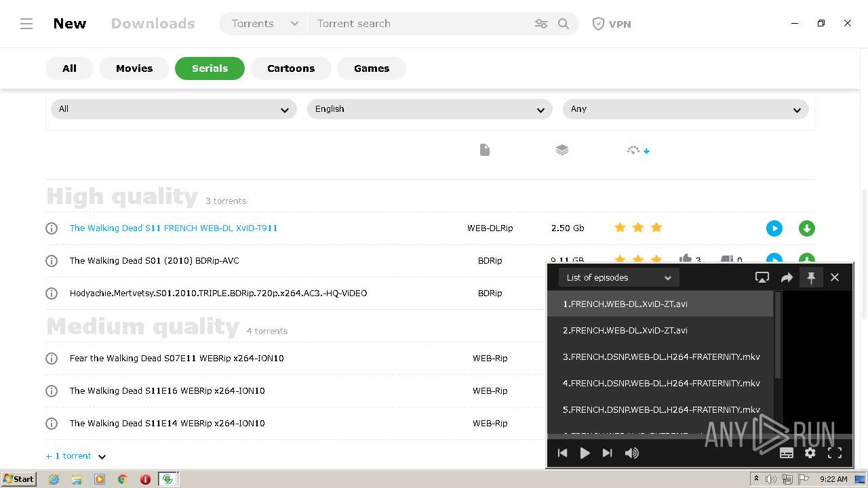Click the player seek progress bar

pos(700,436)
